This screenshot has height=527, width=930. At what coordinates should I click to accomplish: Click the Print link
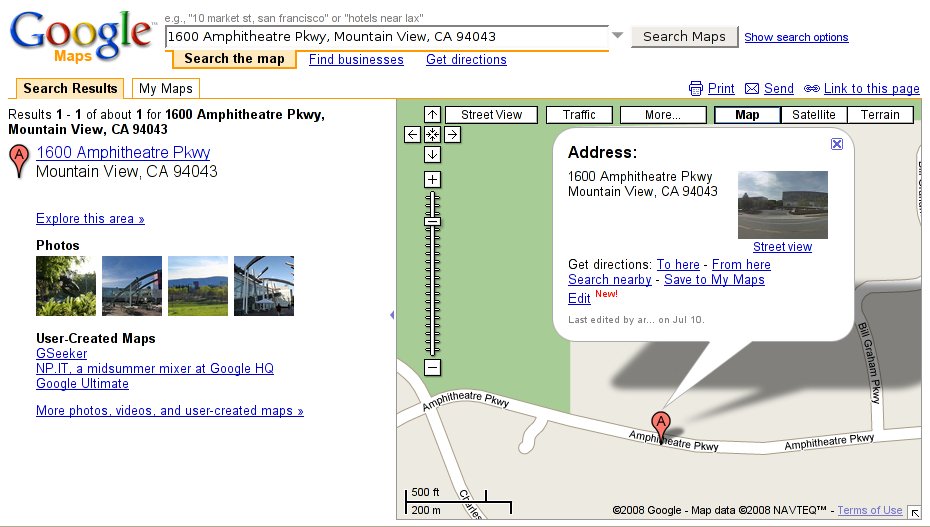click(721, 88)
